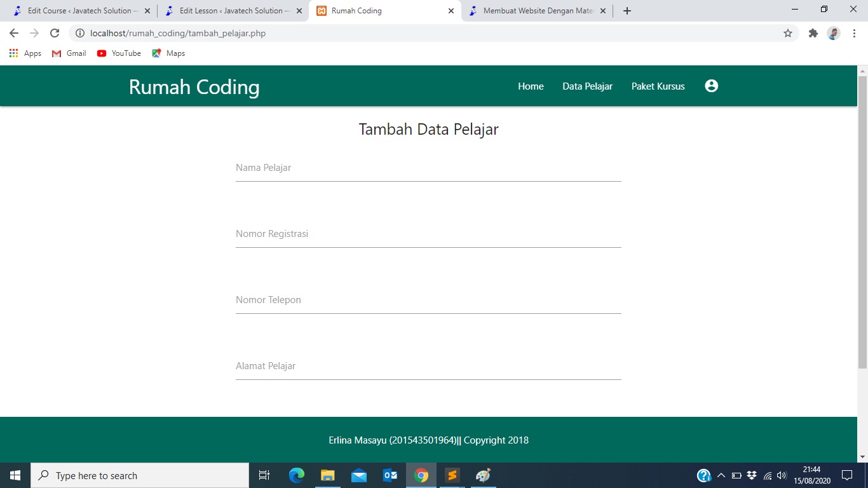Screen dimensions: 868x488
Task: Click the YouTube bookmark
Action: pos(119,53)
